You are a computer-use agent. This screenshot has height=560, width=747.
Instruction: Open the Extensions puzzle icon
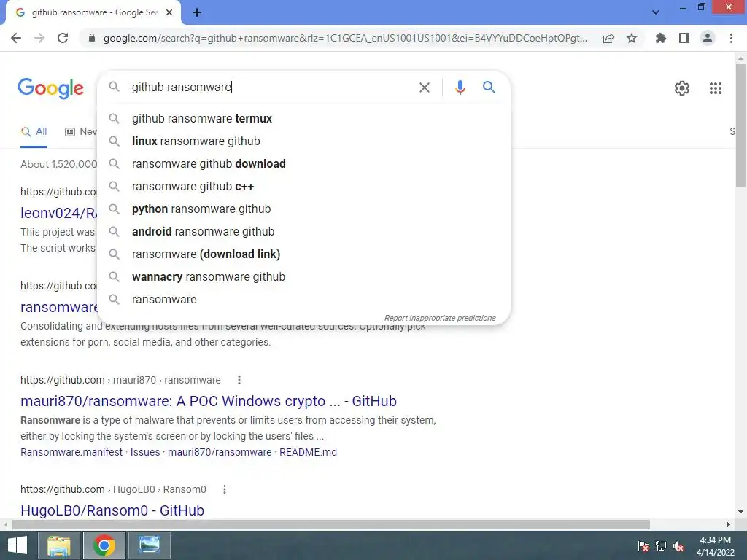coord(661,38)
